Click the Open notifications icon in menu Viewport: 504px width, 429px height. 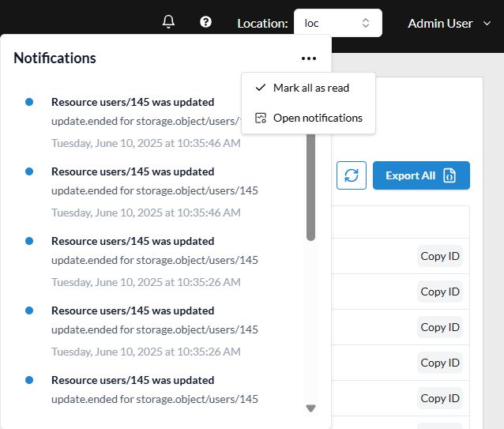(260, 118)
